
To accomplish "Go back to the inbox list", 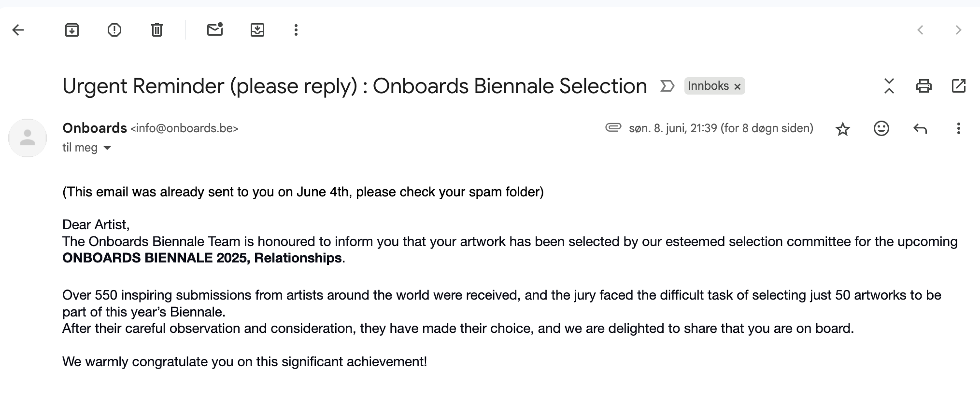I will point(18,30).
